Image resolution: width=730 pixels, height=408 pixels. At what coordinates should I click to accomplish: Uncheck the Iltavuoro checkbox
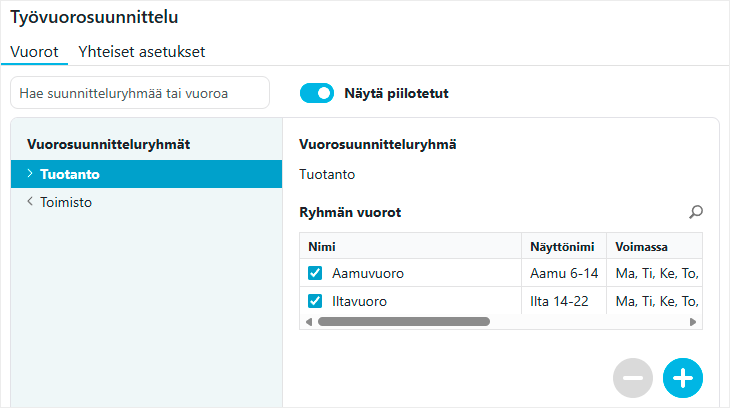coord(315,301)
